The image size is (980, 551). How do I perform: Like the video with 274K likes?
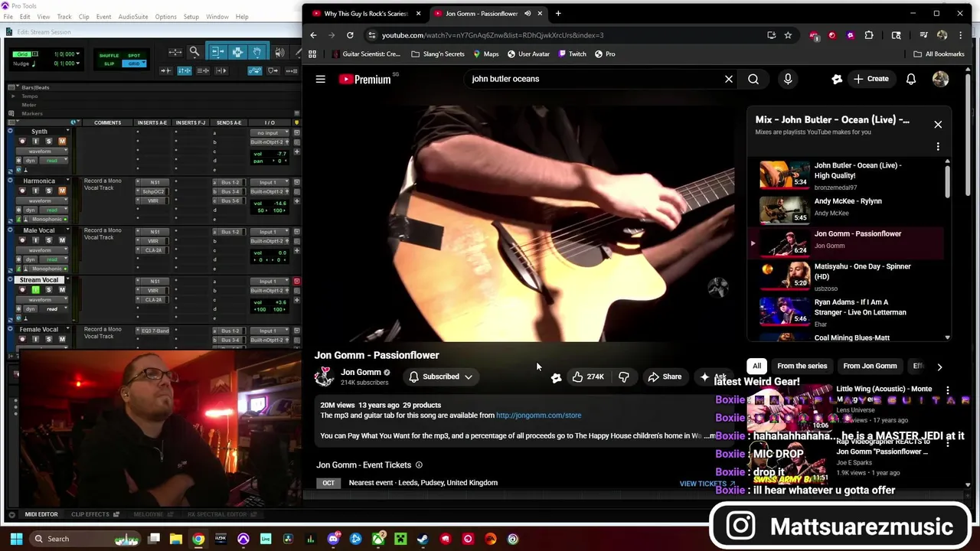587,377
